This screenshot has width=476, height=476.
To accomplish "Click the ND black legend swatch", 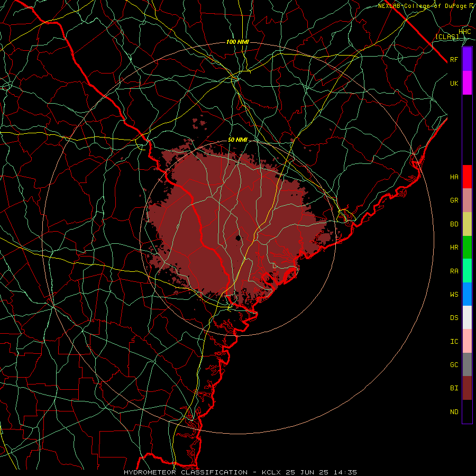I will [x=467, y=411].
